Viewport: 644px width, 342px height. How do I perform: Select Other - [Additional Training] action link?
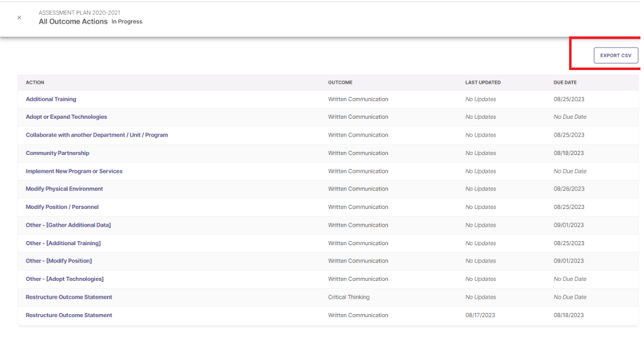click(63, 243)
